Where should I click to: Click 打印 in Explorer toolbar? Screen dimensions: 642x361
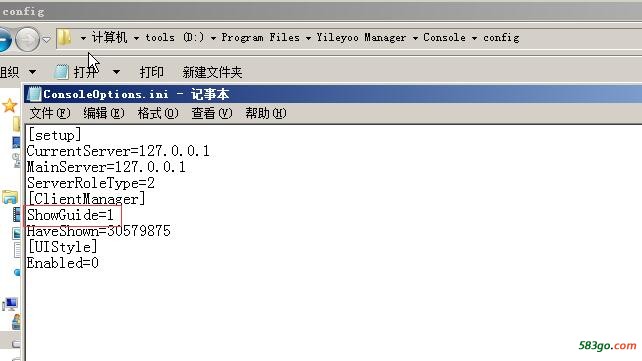pyautogui.click(x=151, y=72)
